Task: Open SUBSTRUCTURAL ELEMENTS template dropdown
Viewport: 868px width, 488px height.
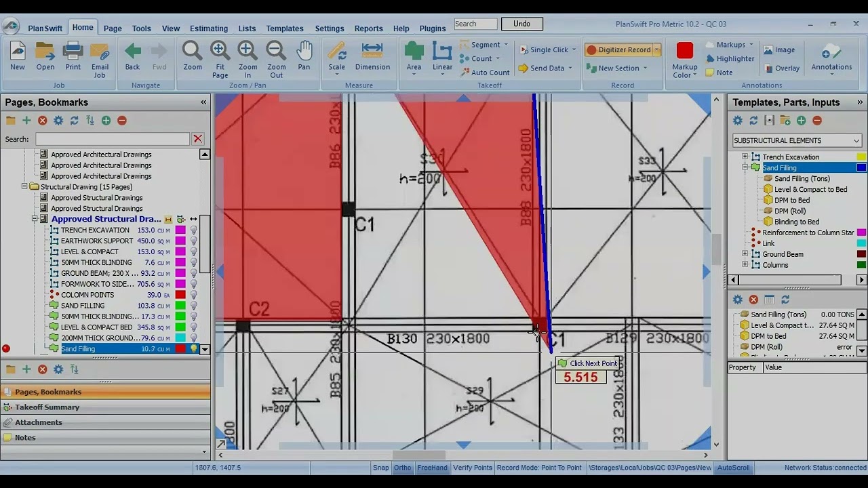Action: (x=856, y=141)
